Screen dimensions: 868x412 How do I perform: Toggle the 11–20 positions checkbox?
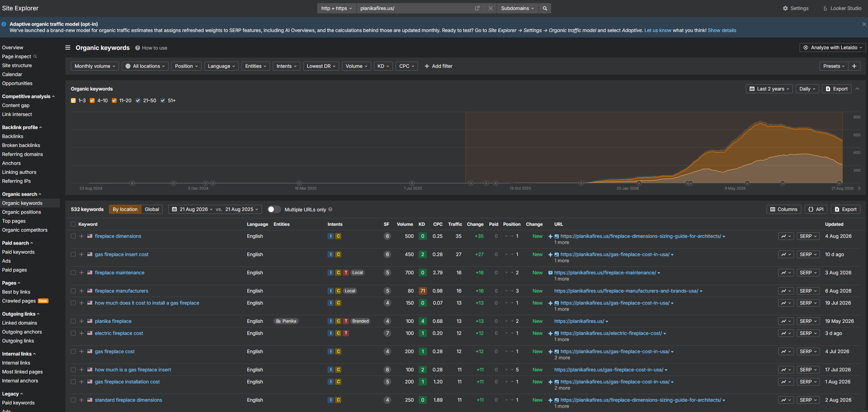pos(114,101)
